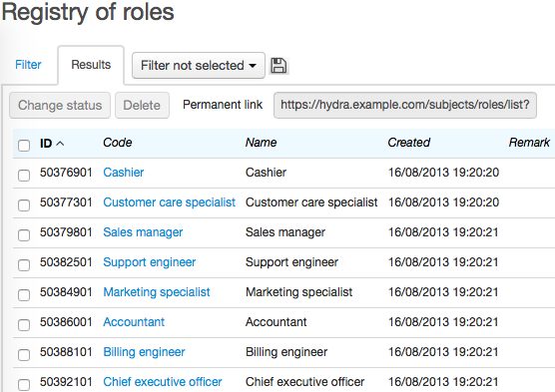Screen dimensions: 555x392
Task: Sort by the Code column header
Action: click(x=118, y=143)
